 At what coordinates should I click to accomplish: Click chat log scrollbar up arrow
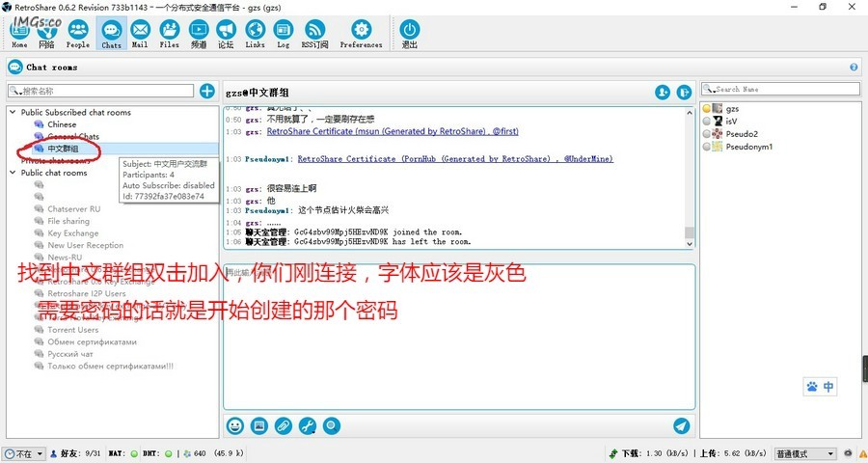point(690,113)
